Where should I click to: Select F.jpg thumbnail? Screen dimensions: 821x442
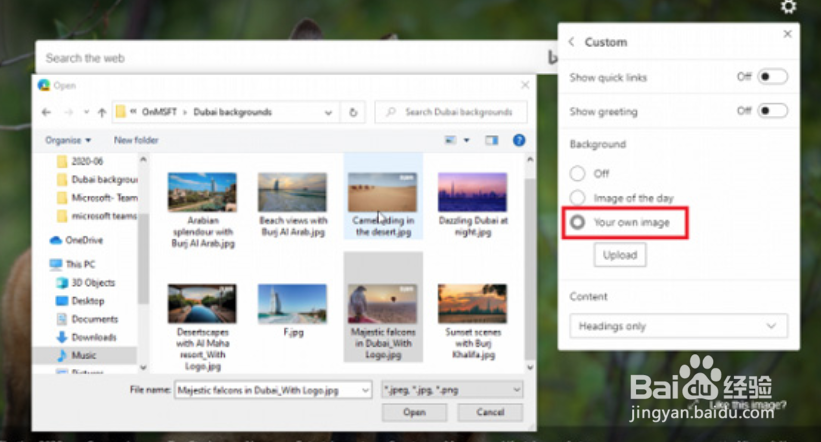[292, 304]
